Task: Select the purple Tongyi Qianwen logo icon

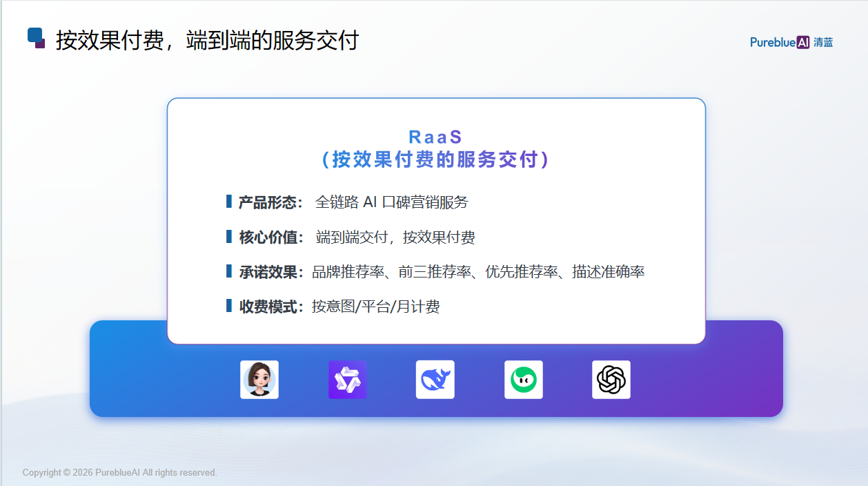Action: point(347,380)
